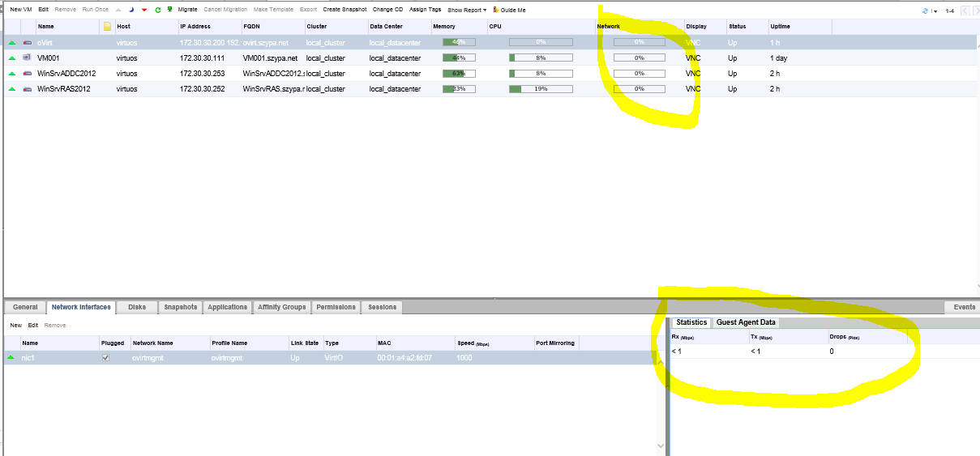Open the Show Report dropdown

click(468, 10)
